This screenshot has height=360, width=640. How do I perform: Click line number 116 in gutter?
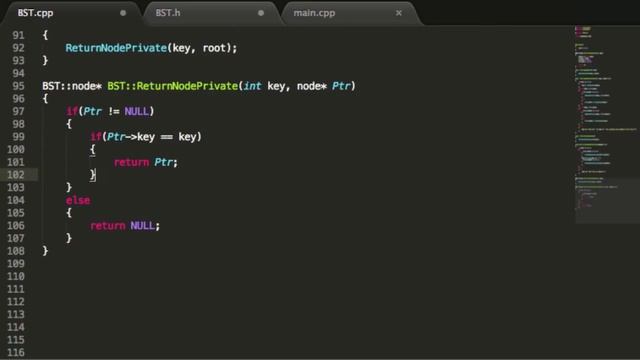(x=16, y=352)
